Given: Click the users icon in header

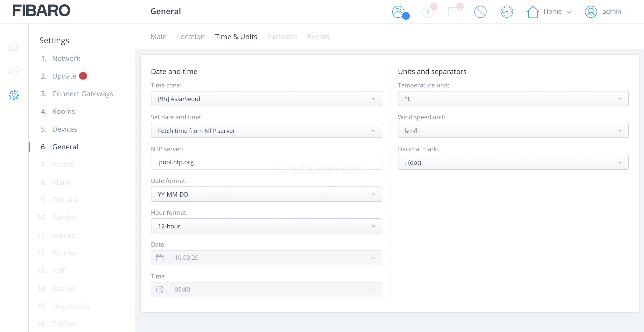Looking at the screenshot, I should (x=398, y=12).
